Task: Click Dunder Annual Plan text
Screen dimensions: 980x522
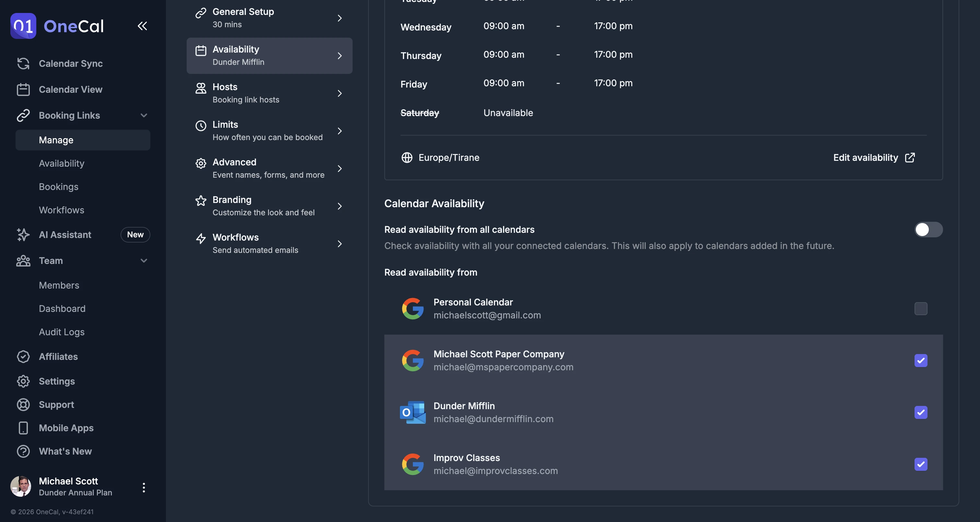Action: click(x=75, y=493)
